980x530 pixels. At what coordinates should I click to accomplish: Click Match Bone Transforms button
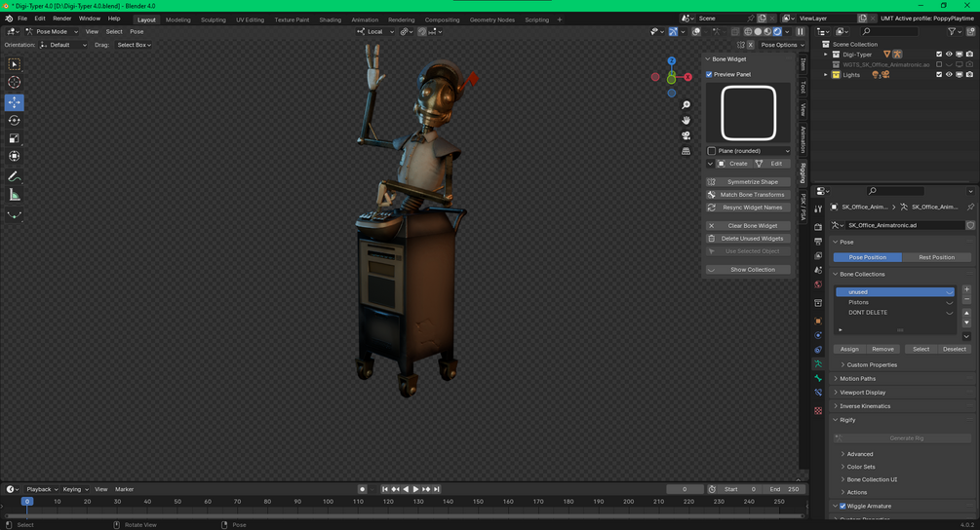pyautogui.click(x=748, y=195)
